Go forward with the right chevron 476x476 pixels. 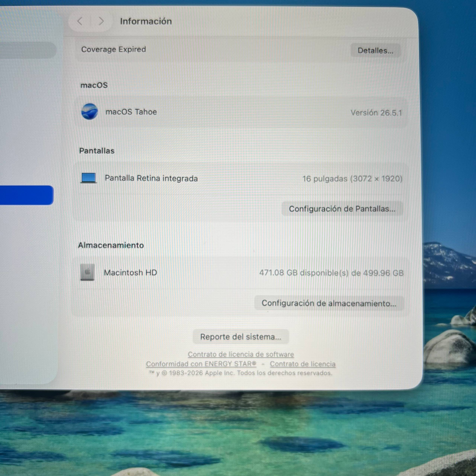101,21
